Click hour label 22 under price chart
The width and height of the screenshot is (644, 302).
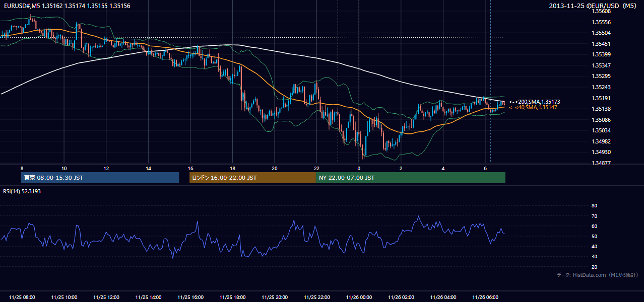(316, 168)
